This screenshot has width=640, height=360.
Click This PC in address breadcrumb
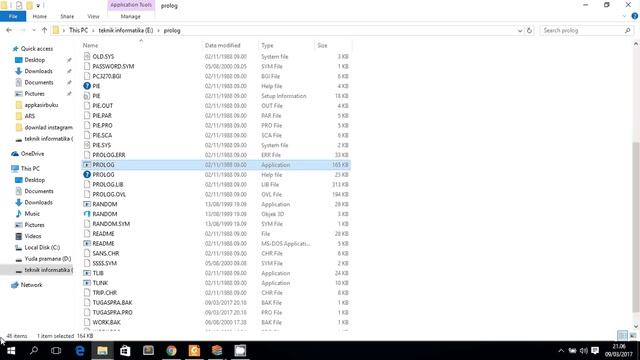[78, 30]
